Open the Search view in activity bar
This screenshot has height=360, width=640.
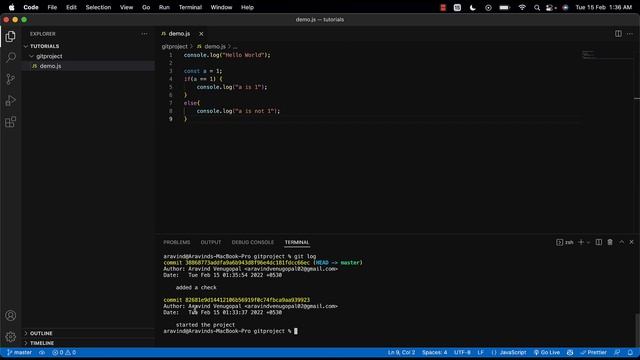[x=11, y=57]
